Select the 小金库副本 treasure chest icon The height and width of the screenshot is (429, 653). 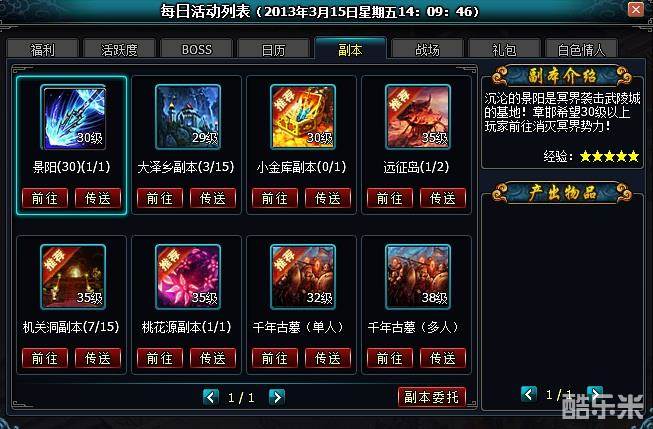coord(303,117)
